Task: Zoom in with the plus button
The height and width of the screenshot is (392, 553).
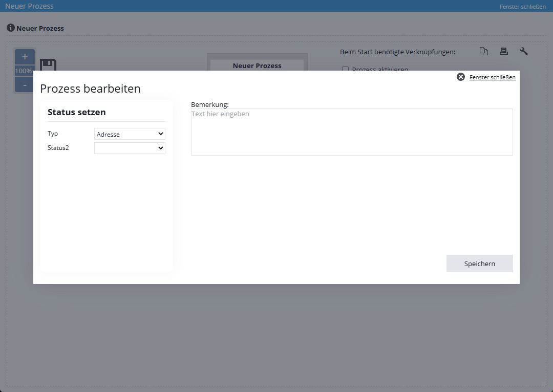Action: click(x=25, y=57)
